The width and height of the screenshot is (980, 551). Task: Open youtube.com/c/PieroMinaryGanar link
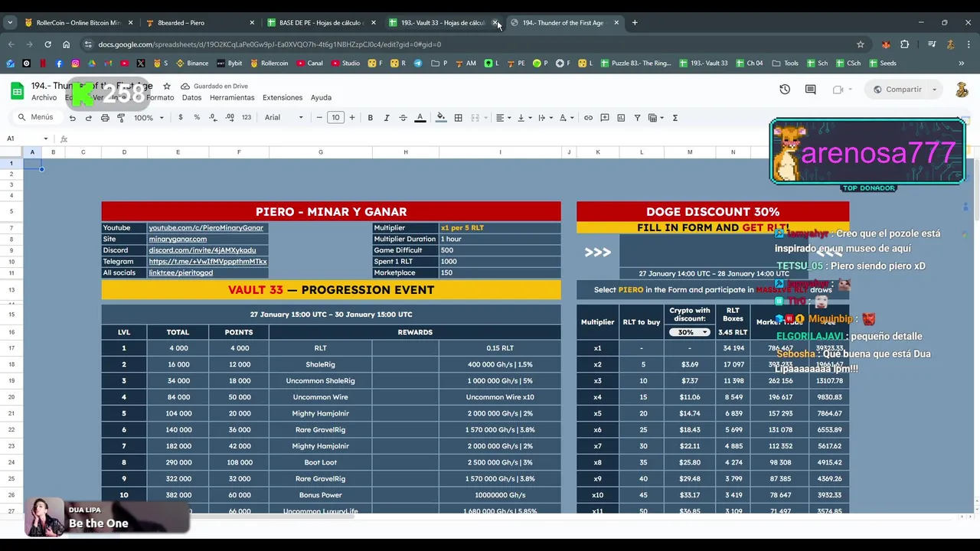click(x=206, y=227)
